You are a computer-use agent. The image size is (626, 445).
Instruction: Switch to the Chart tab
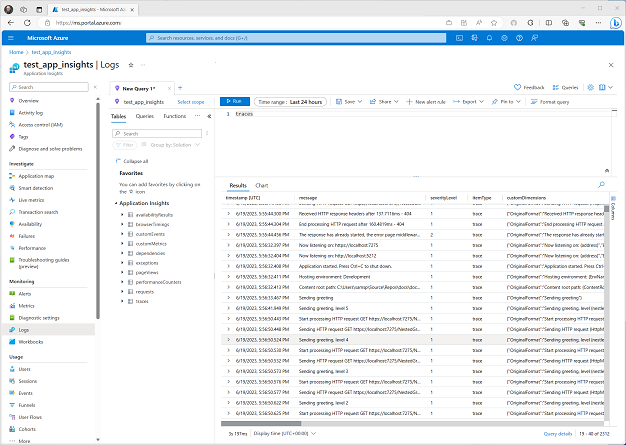coord(261,186)
